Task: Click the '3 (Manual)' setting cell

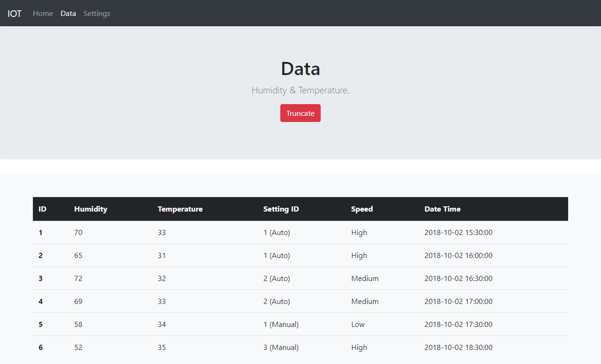Action: (x=281, y=347)
